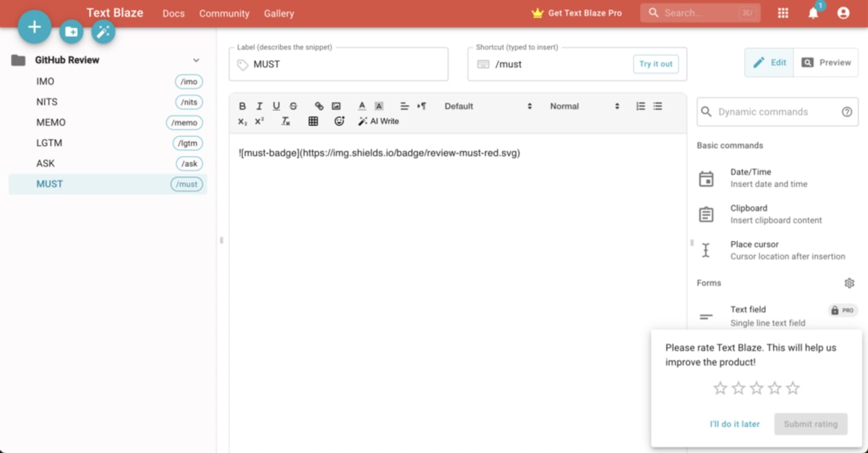Rate Text Blaze two stars
This screenshot has width=868, height=453.
pyautogui.click(x=739, y=389)
